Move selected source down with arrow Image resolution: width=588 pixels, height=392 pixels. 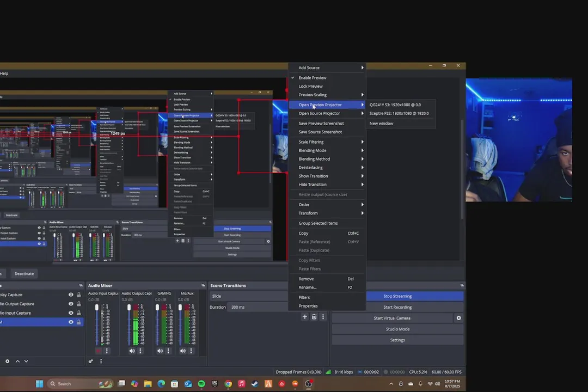coord(26,362)
